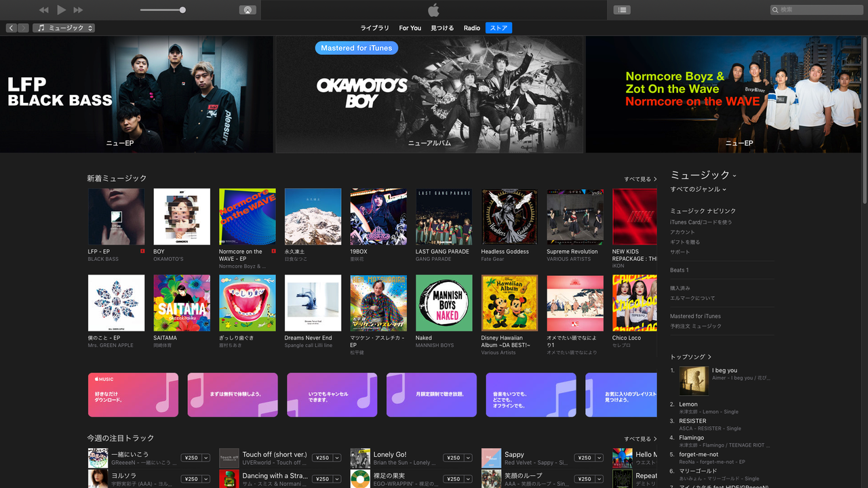Screen dimensions: 868x488
Task: Open the LFP - EP album cover
Action: [116, 217]
